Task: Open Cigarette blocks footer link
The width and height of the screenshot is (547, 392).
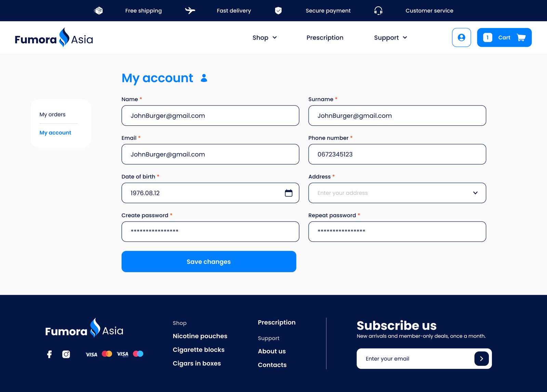Action: click(199, 350)
